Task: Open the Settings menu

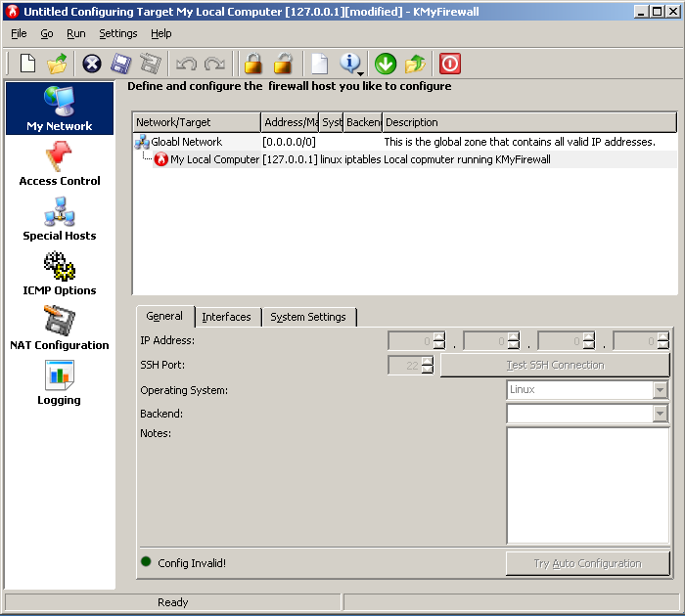Action: [118, 33]
